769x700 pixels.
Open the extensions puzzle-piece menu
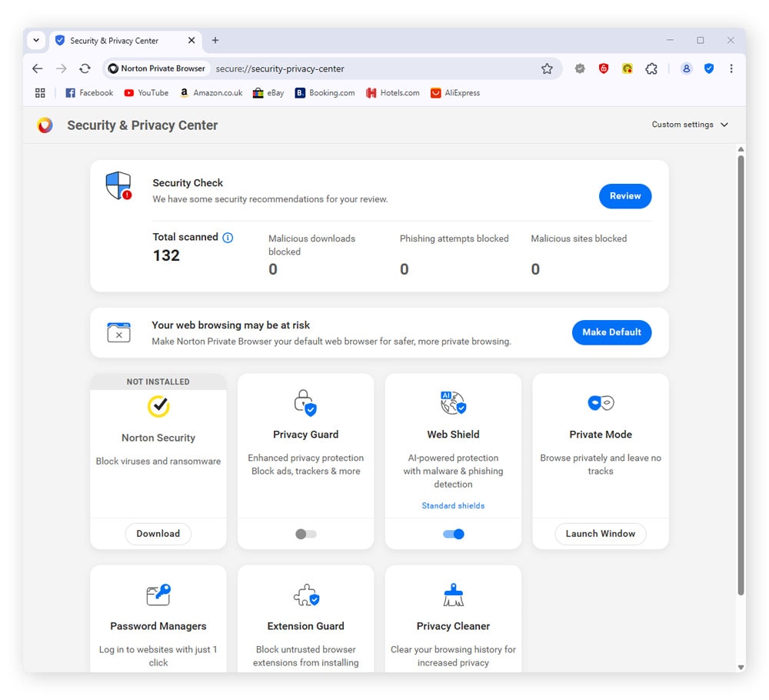[651, 68]
